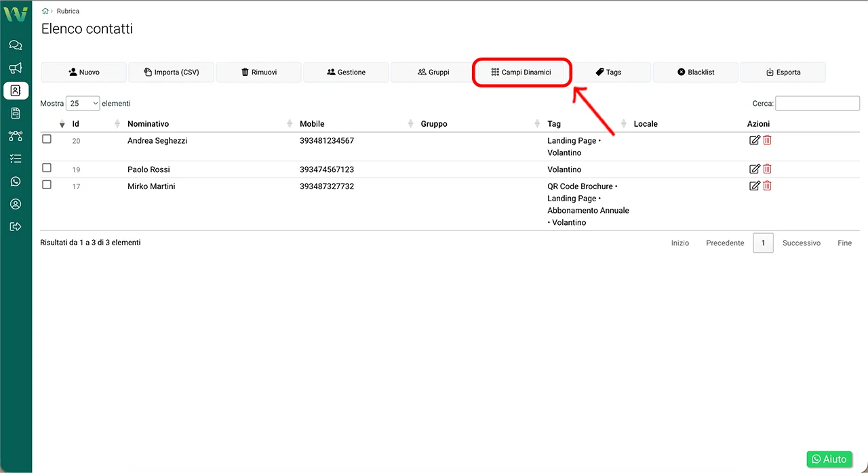Open the megaphone campaigns sidebar icon
The image size is (868, 473).
[x=16, y=68]
